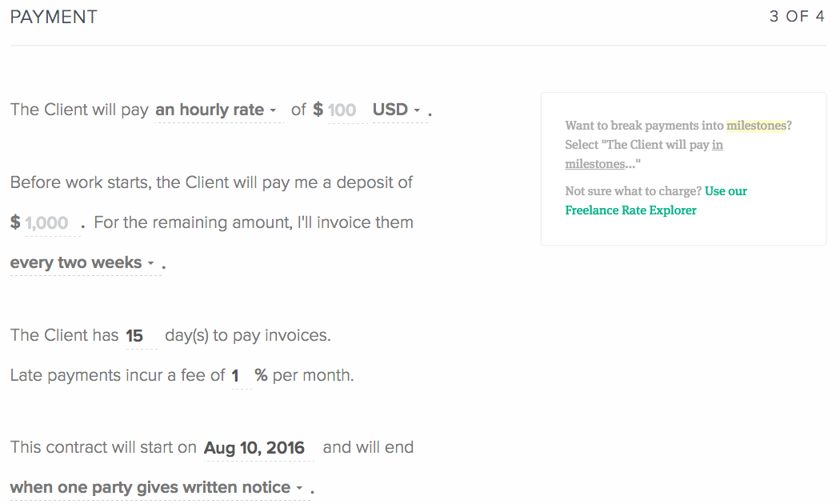Screen dimensions: 840x504
Task: Click the PAYMENT section heading
Action: pos(54,17)
